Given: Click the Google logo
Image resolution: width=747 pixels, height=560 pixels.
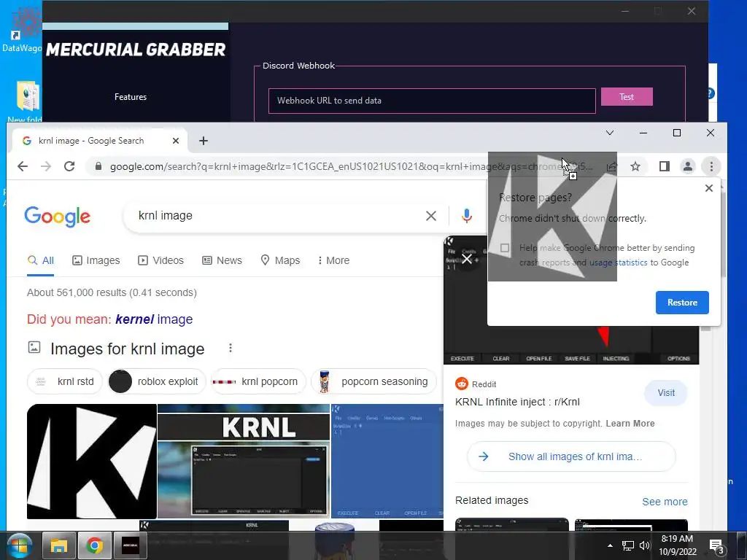Looking at the screenshot, I should [x=57, y=217].
